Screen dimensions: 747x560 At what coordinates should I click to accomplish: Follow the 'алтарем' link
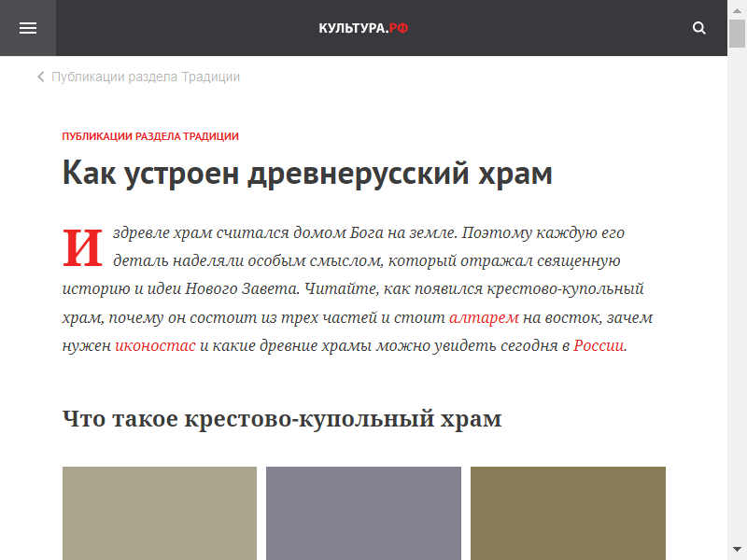click(484, 317)
